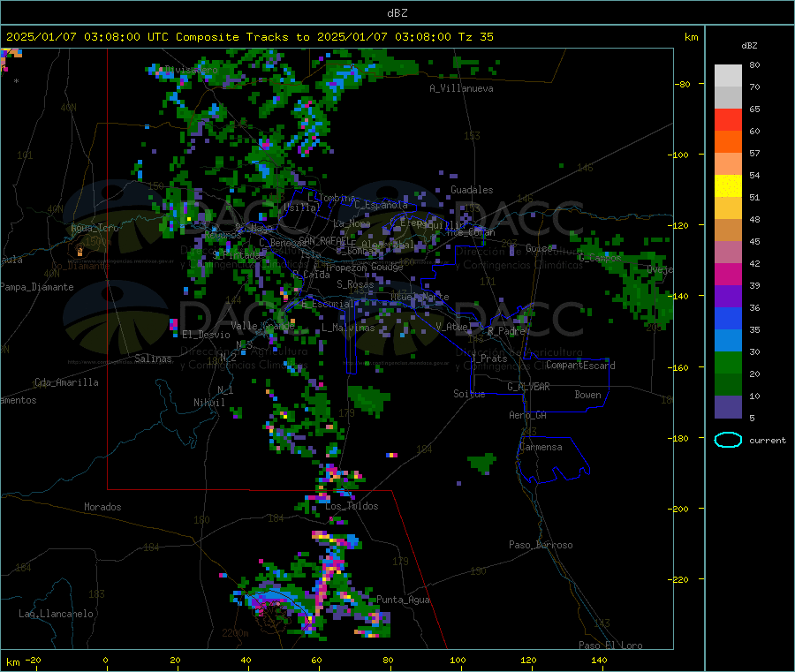
Task: Click the Co_Diamante mountain label
Action: pyautogui.click(x=80, y=266)
